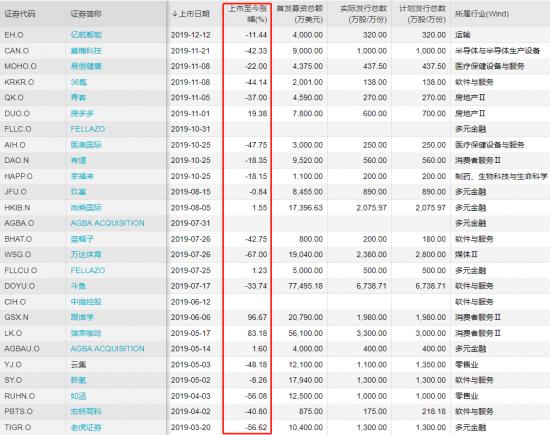Sort by 证券简称 column header

click(86, 14)
